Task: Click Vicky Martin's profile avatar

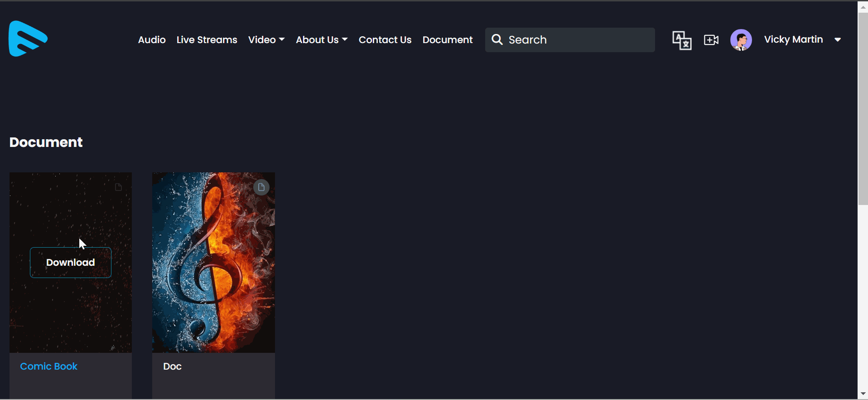Action: click(x=741, y=40)
